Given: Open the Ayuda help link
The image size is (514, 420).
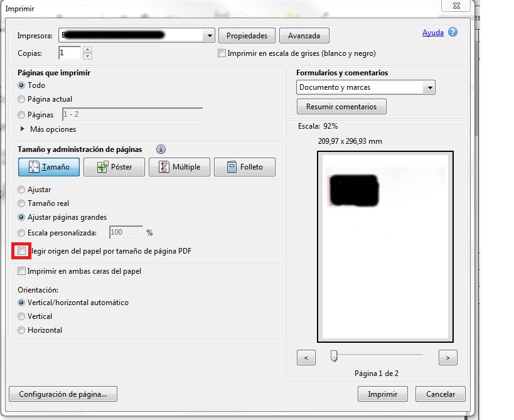Looking at the screenshot, I should tap(432, 33).
